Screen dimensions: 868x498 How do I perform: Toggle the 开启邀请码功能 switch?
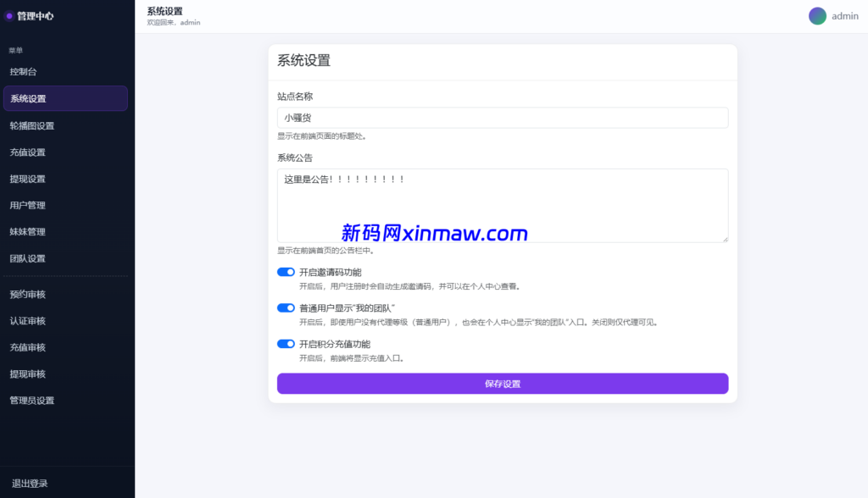tap(286, 272)
